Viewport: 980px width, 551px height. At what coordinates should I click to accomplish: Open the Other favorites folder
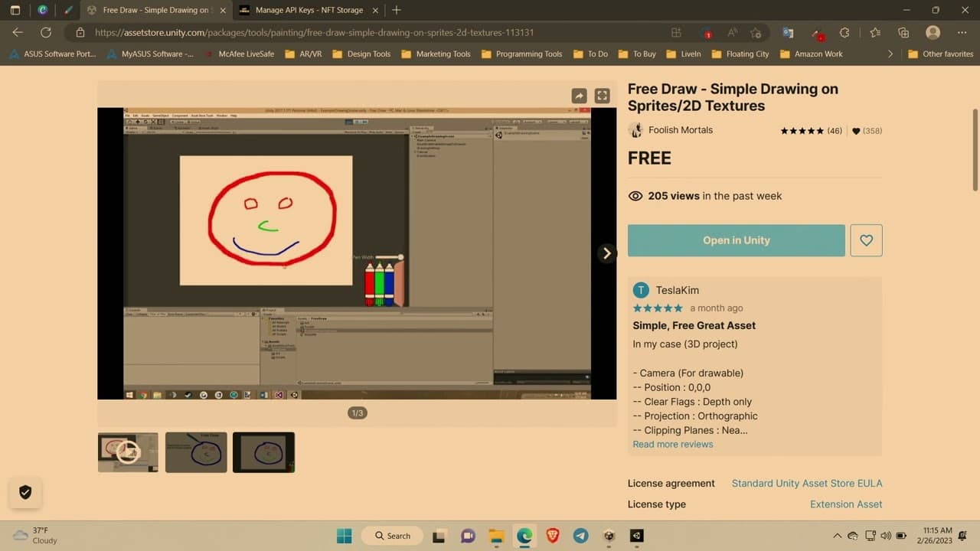coord(940,54)
